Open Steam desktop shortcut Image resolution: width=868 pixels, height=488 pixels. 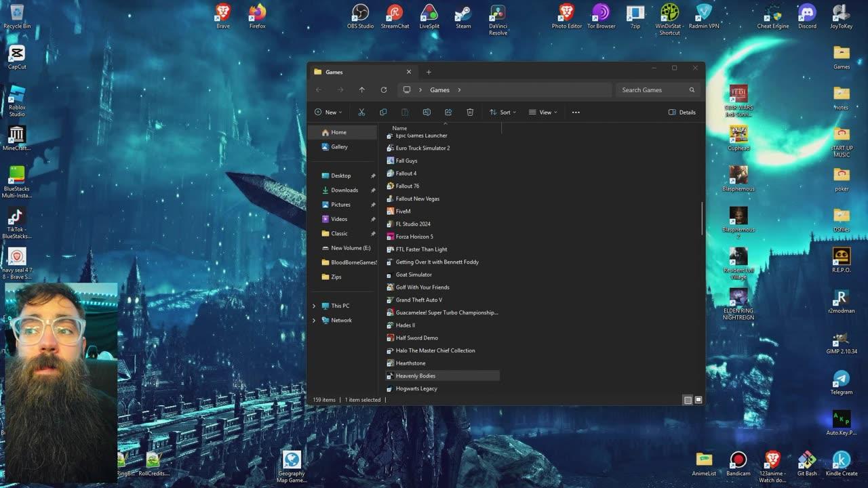[463, 17]
